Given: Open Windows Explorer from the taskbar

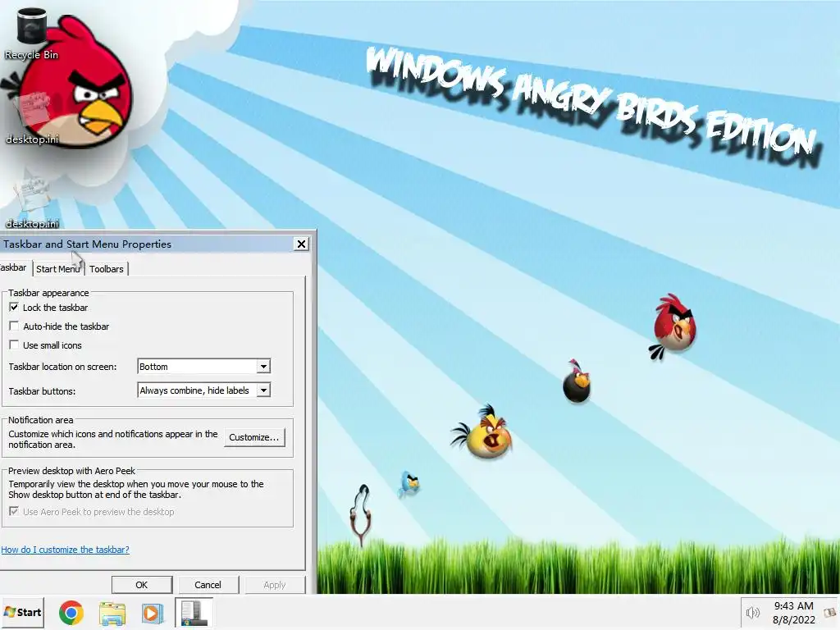Looking at the screenshot, I should 112,613.
